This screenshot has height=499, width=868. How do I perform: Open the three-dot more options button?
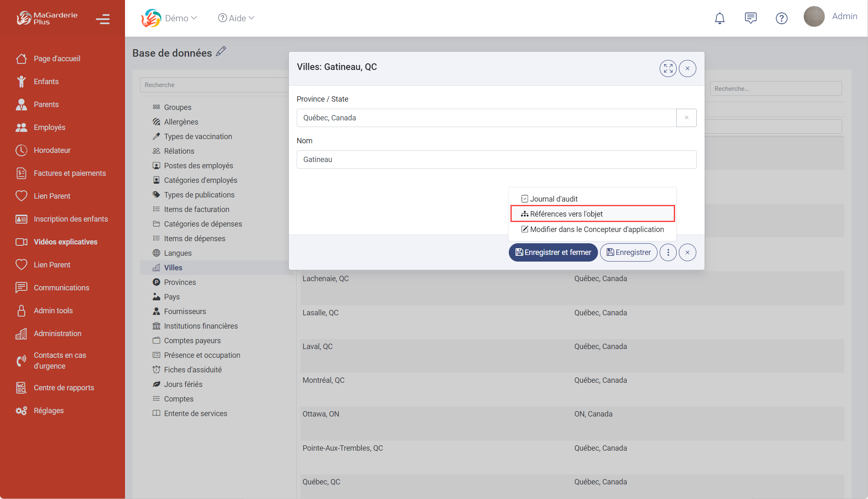[x=668, y=252]
